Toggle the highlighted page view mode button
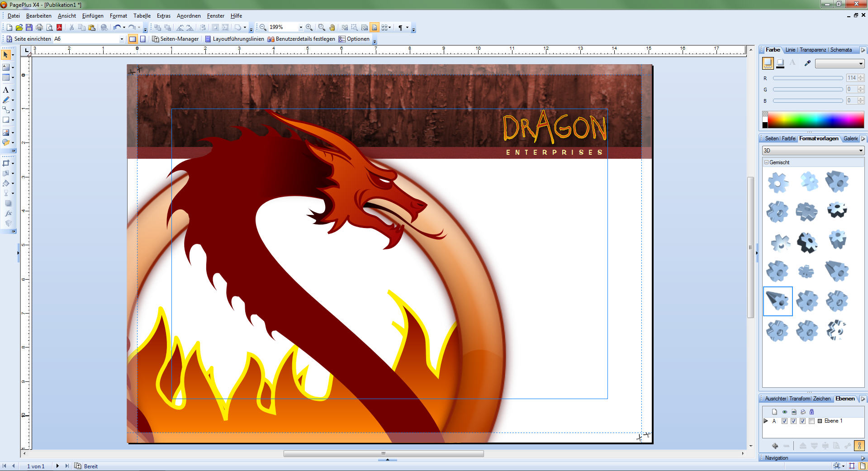The width and height of the screenshot is (868, 471). click(x=375, y=27)
